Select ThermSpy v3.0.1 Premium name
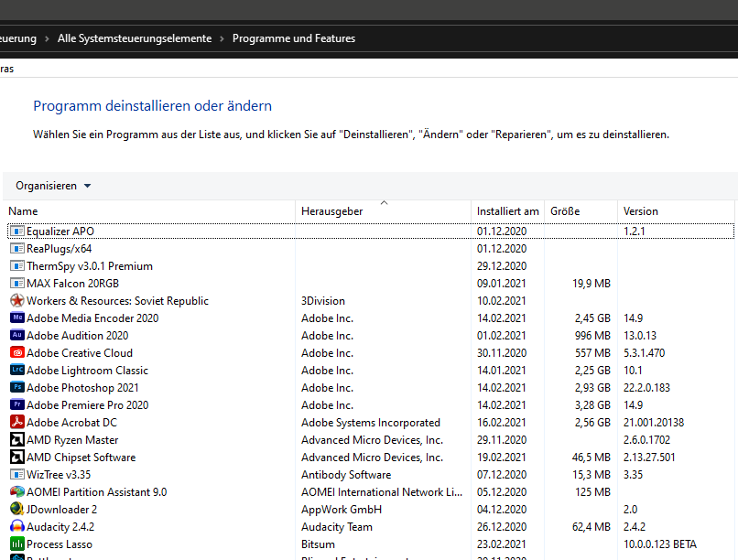This screenshot has width=738, height=560. (90, 265)
